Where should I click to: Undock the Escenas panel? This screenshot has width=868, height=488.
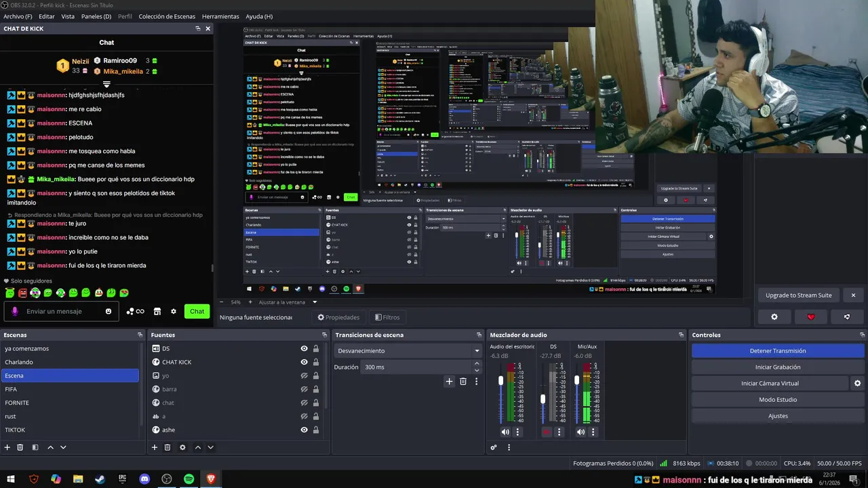140,335
